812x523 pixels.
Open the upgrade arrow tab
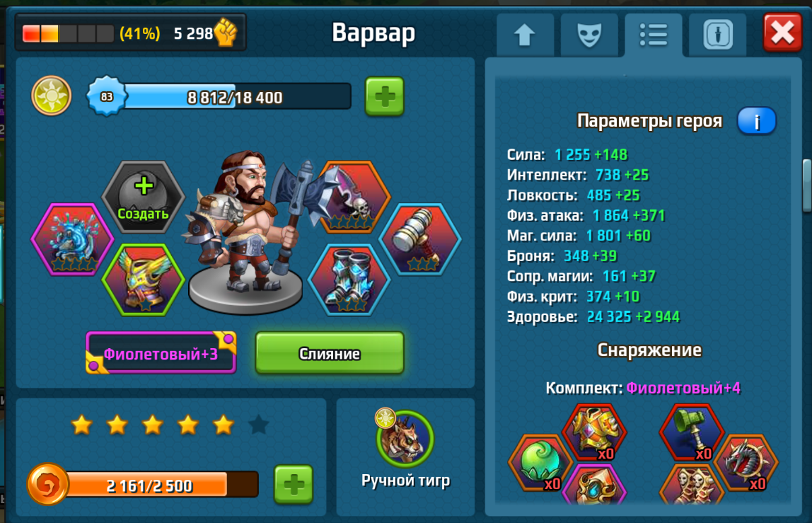(525, 35)
